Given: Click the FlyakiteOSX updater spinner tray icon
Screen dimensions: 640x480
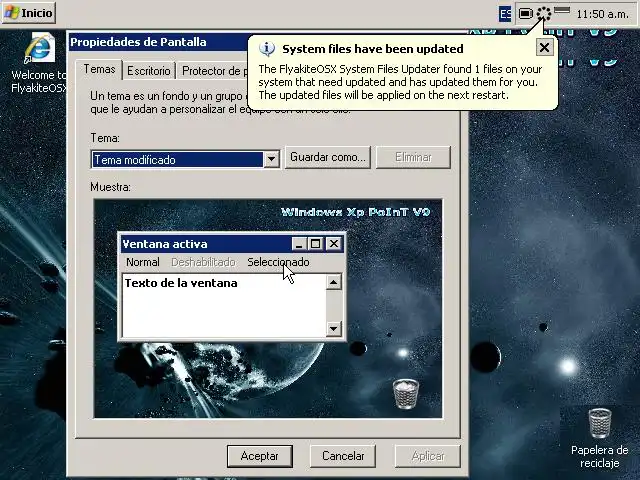Looking at the screenshot, I should [x=544, y=14].
